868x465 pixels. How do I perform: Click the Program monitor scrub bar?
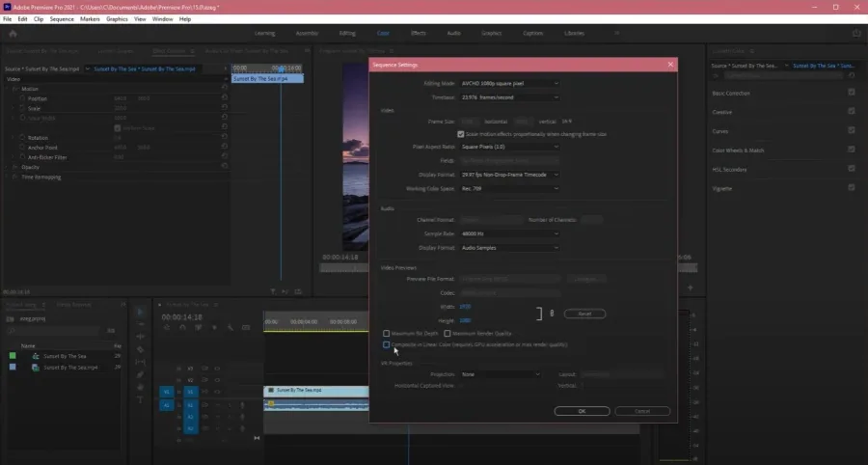(343, 268)
